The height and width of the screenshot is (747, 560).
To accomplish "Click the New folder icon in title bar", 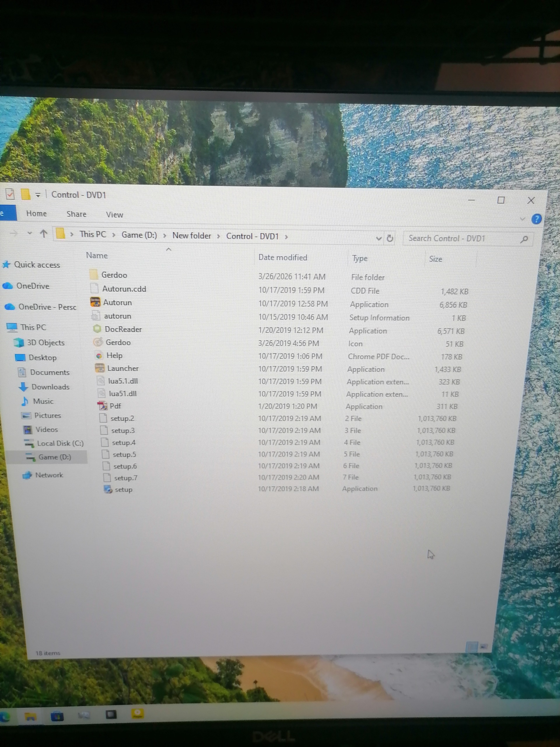I will 26,194.
